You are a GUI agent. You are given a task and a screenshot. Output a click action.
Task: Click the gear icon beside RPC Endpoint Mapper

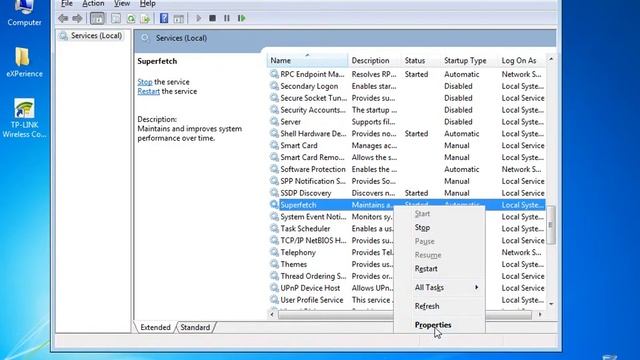(x=274, y=74)
